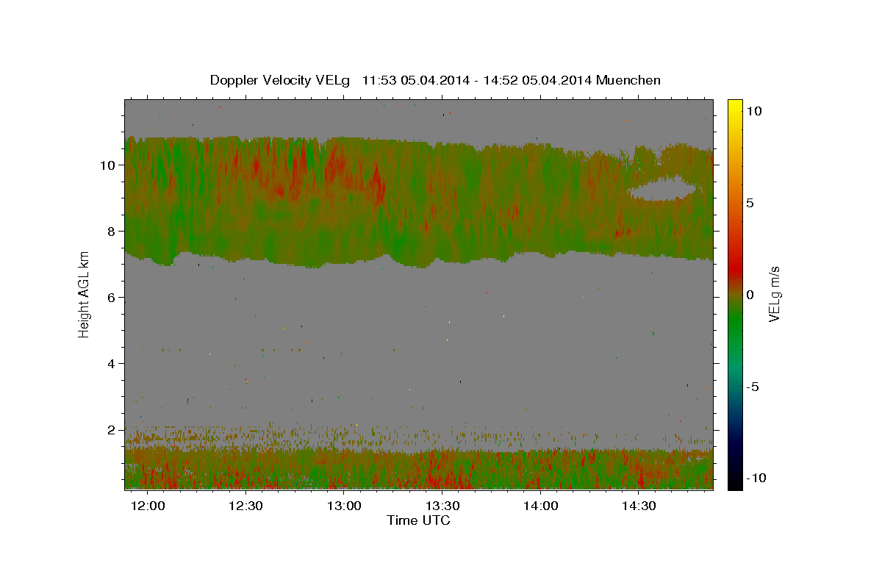
Task: Click the 14:00 time tick label
Action: pos(541,506)
